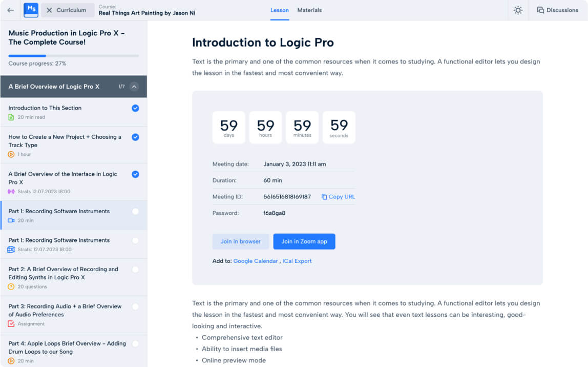Open Part 4 Apple Loops Brief Overview lesson

(x=67, y=348)
